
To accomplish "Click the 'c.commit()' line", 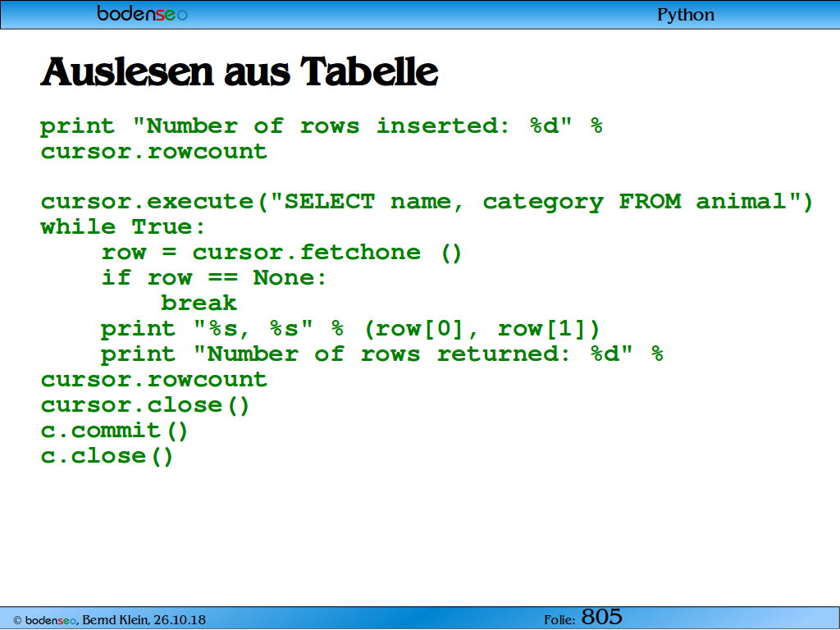I will 114,431.
